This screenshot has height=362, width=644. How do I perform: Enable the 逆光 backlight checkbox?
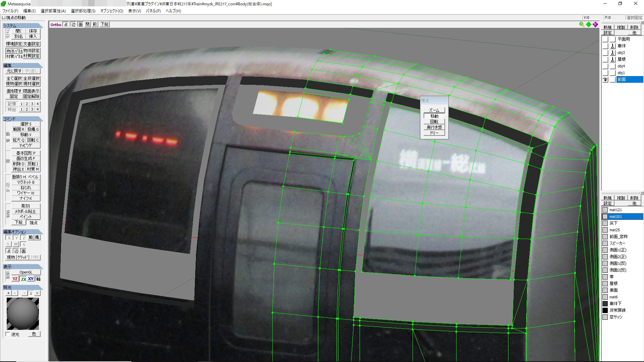[8, 334]
